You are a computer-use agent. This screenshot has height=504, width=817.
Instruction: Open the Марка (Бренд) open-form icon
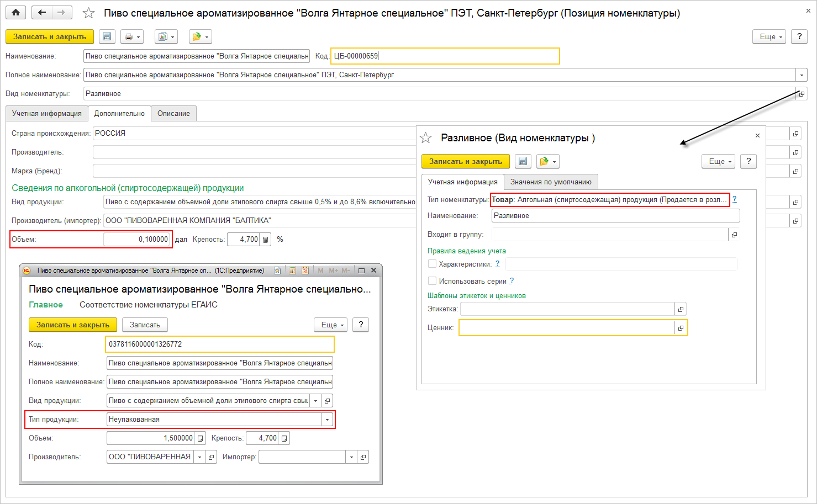point(795,171)
